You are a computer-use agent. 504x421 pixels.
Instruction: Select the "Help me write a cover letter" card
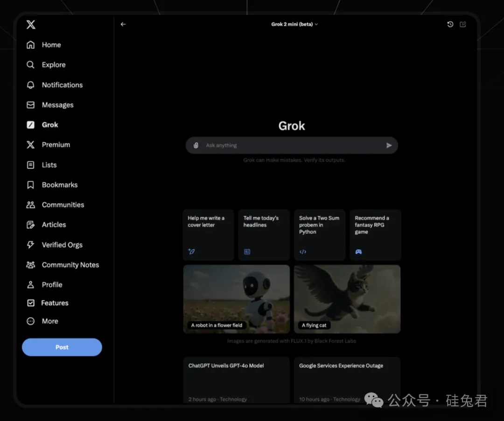coord(208,235)
